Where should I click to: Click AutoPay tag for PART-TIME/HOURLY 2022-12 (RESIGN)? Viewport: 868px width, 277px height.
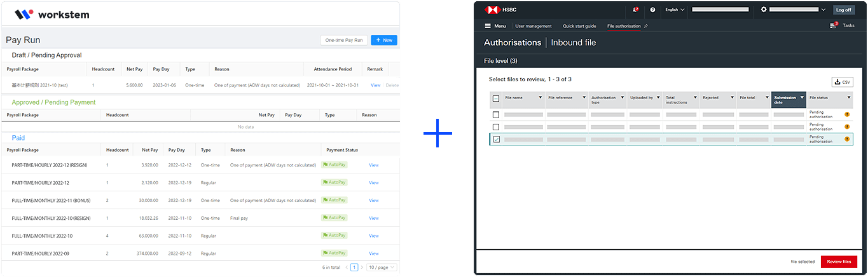334,165
